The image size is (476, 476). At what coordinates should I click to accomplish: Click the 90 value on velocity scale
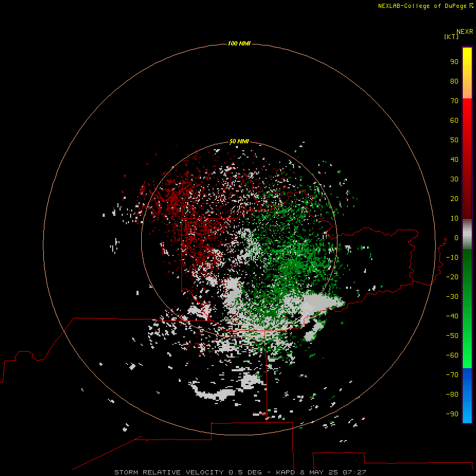pos(454,62)
